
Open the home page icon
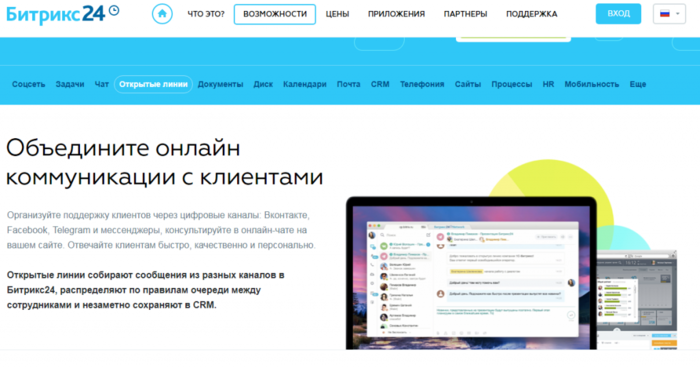[x=162, y=14]
